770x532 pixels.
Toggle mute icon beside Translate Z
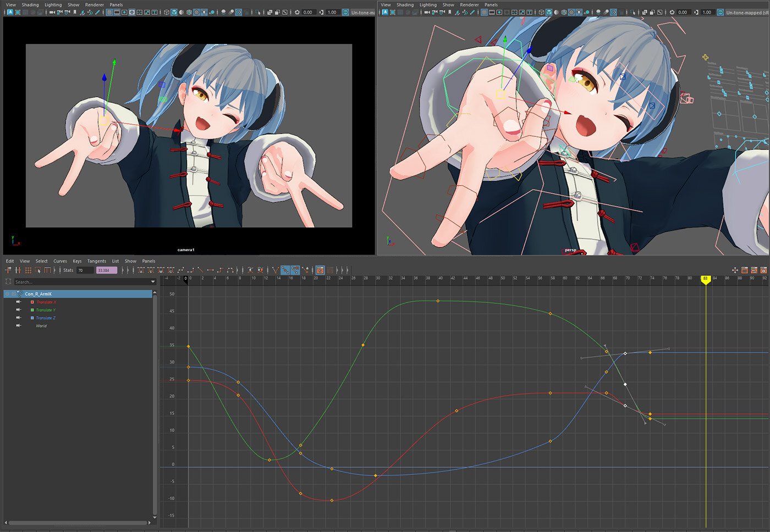pos(19,318)
